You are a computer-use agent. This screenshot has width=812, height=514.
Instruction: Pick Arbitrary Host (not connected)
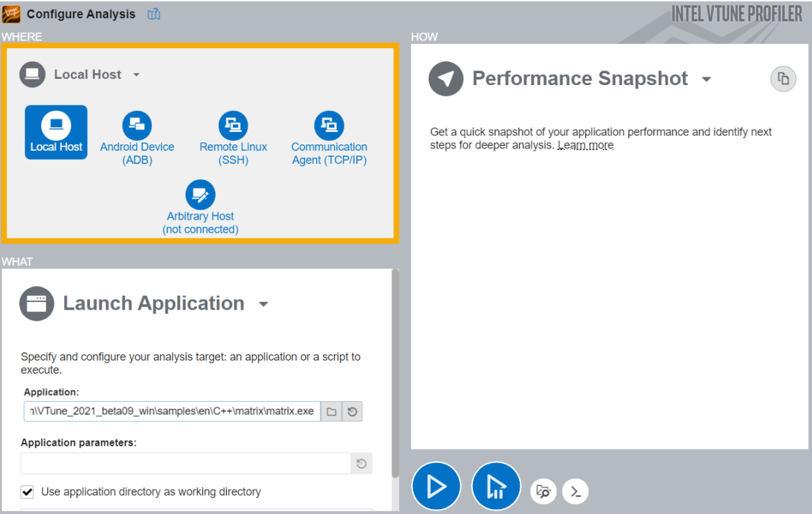tap(200, 208)
